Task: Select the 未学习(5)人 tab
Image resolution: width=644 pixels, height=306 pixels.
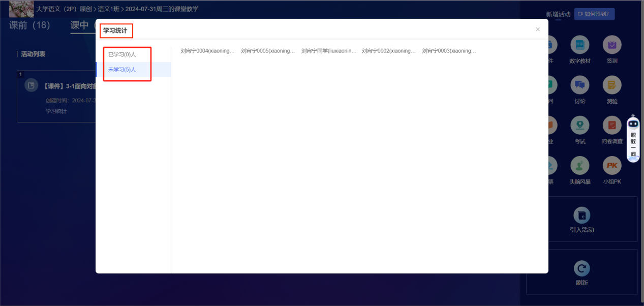Action: point(122,70)
